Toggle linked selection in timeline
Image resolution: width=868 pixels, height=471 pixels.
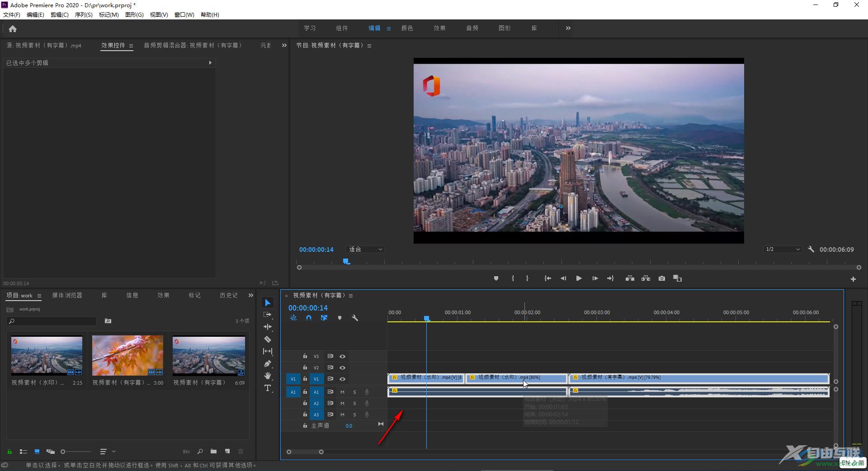click(324, 318)
